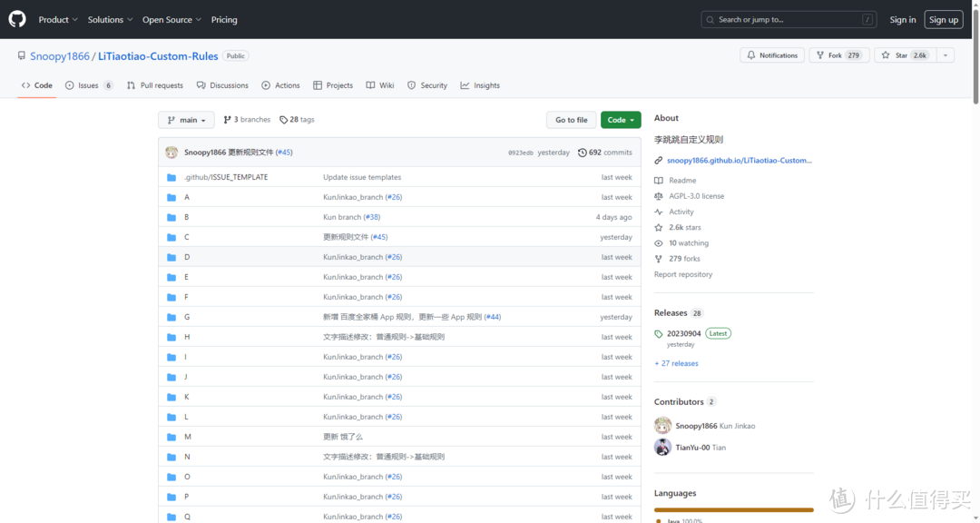
Task: Open the main branch selector
Action: coord(186,120)
